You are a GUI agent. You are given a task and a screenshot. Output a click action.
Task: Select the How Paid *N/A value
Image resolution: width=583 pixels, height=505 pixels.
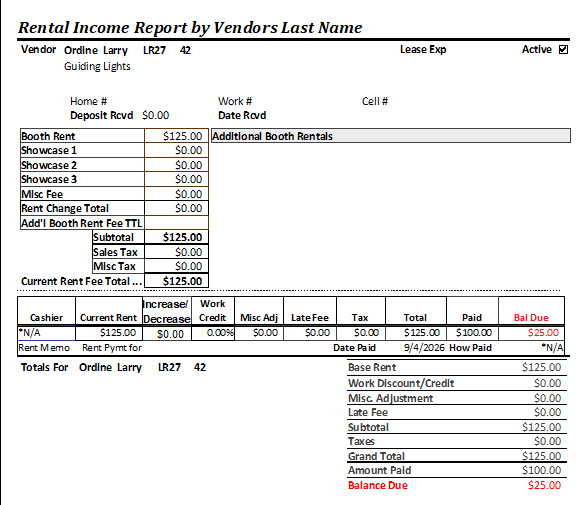552,348
